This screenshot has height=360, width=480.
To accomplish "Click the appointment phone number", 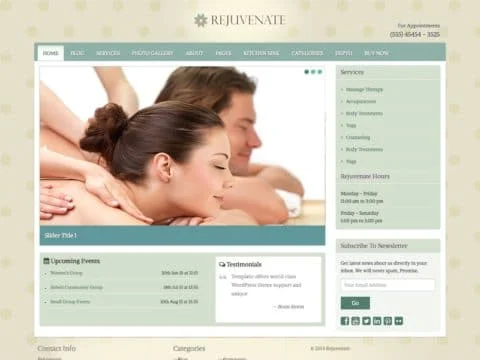I will [415, 34].
